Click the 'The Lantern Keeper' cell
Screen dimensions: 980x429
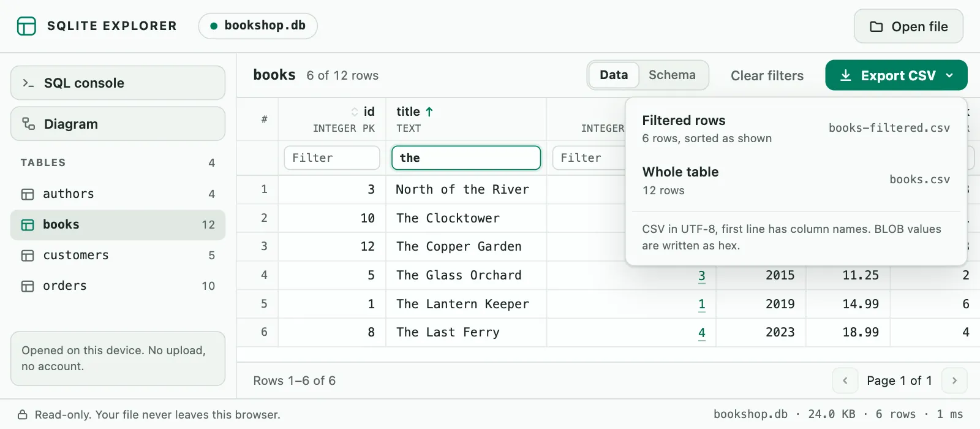(466, 304)
